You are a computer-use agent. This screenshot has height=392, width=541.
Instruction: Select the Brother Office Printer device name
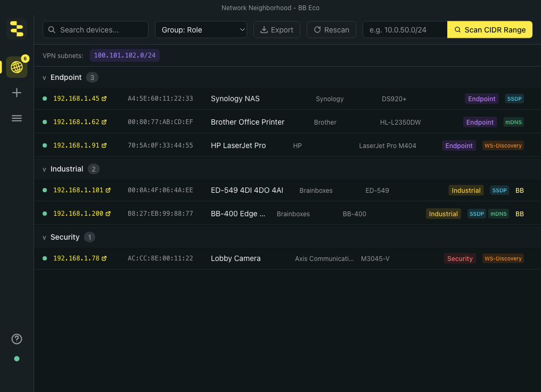[248, 122]
